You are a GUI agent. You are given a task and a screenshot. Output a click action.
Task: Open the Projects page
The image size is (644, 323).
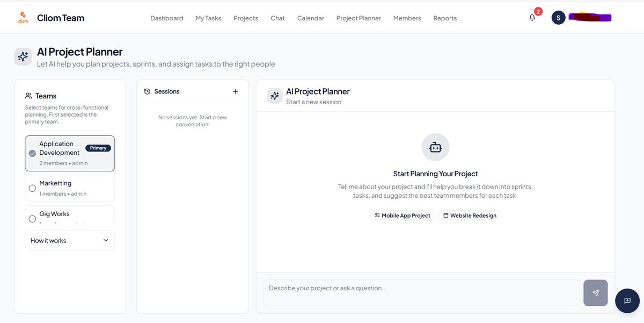click(x=246, y=18)
